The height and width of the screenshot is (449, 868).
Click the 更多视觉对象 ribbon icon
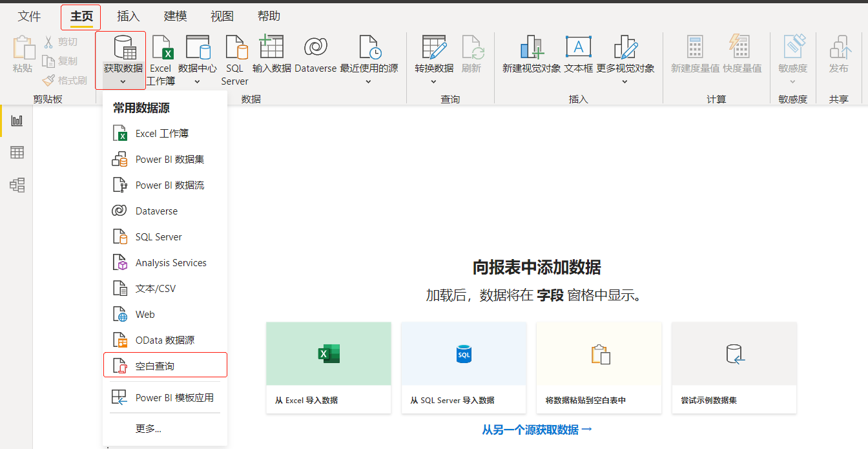point(625,47)
